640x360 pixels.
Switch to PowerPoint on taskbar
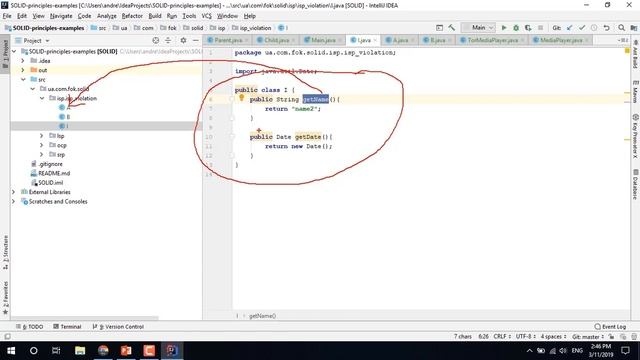[x=126, y=351]
